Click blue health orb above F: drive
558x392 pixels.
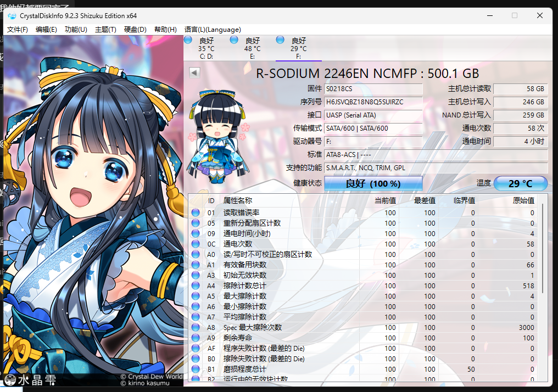point(280,40)
